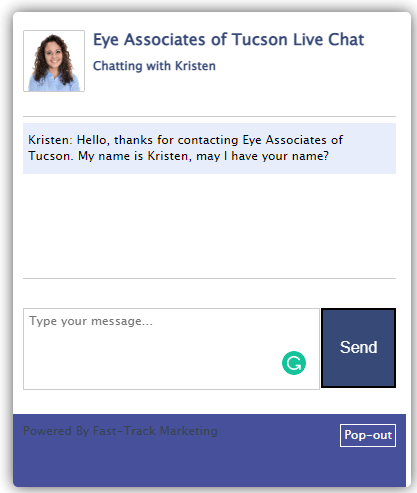Click Kristen's greeting message bubble
The width and height of the screenshot is (417, 493).
click(209, 148)
